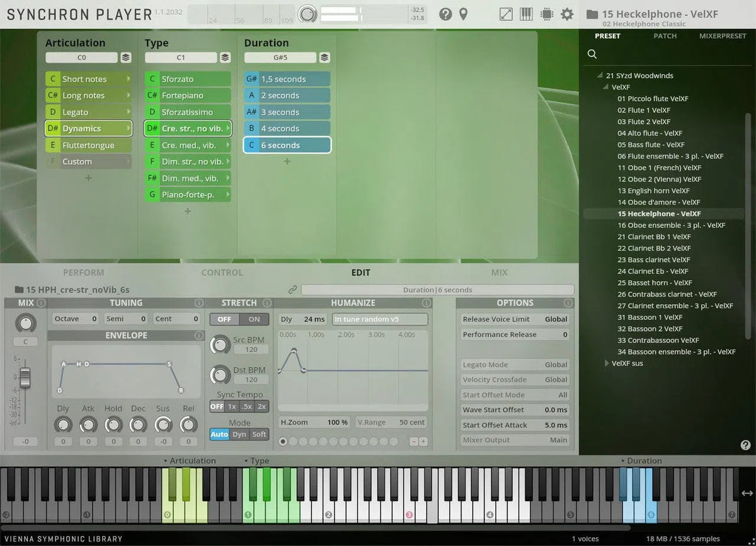The image size is (756, 546).
Task: Click the resize window icon in header
Action: tap(506, 14)
